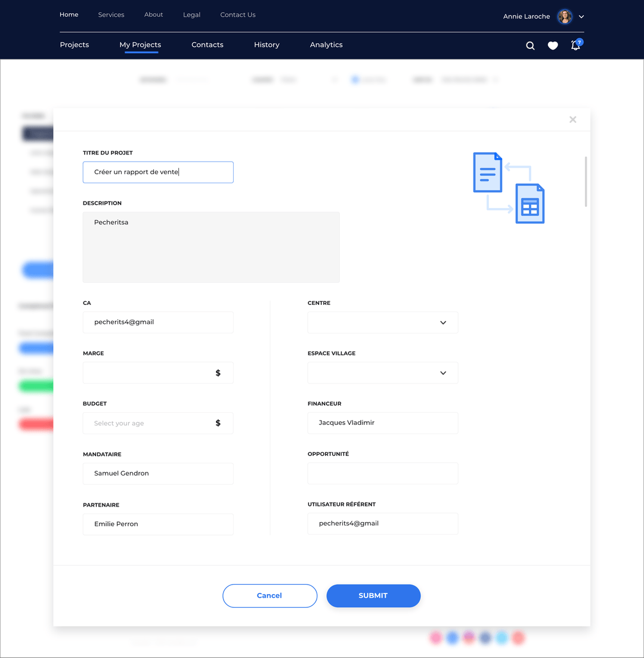Expand the user account chevron menu
The height and width of the screenshot is (658, 644).
[x=581, y=17]
